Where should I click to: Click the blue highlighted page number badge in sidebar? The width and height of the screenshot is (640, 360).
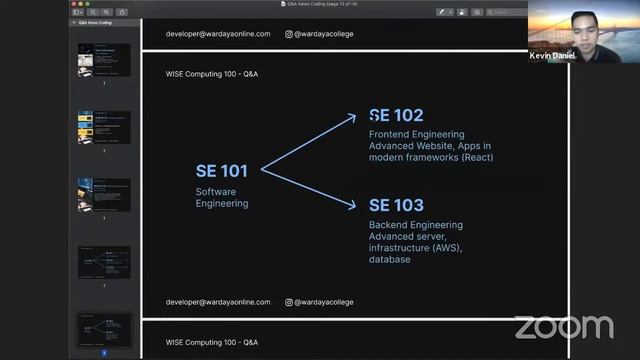(x=104, y=353)
